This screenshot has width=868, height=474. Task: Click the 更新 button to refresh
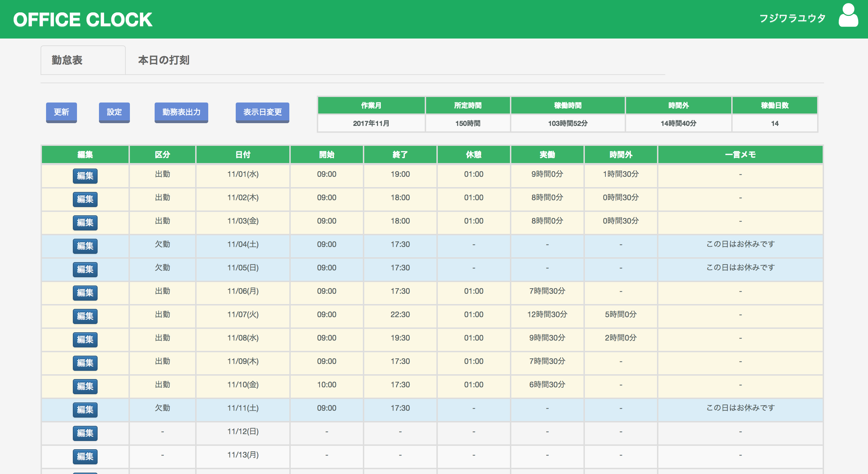point(61,112)
